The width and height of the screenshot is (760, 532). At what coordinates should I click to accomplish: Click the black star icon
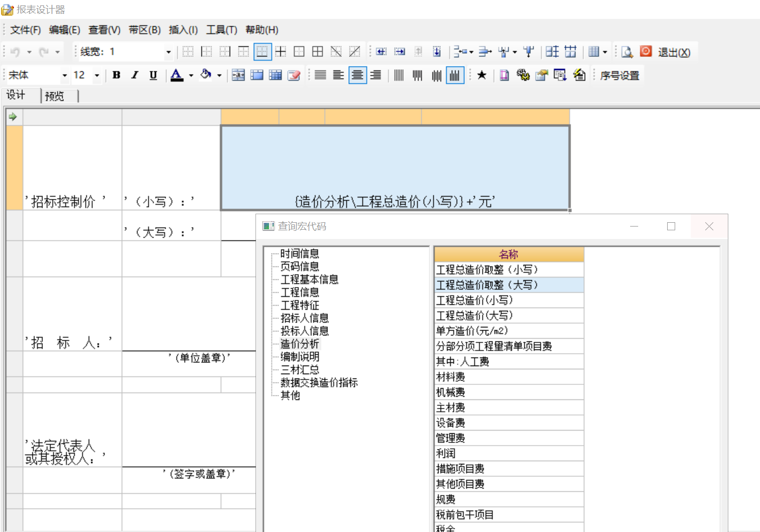[482, 75]
